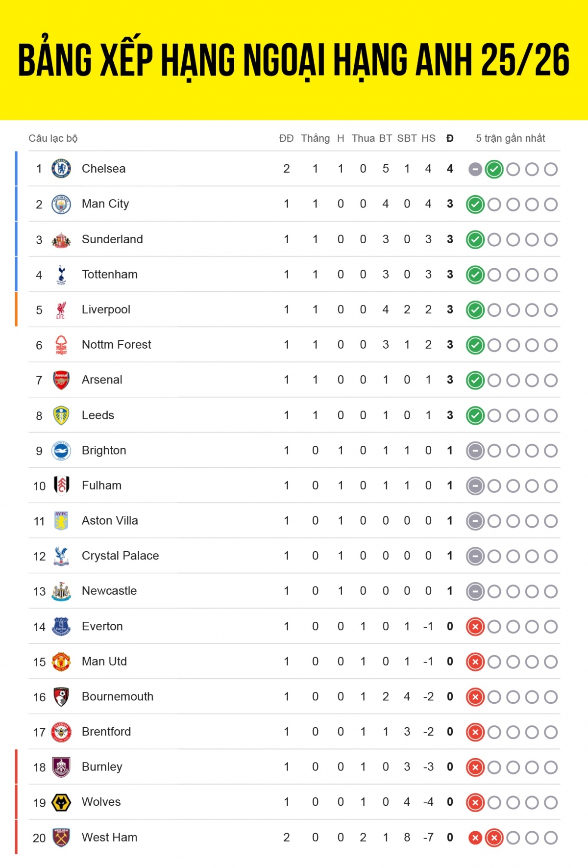This screenshot has width=588, height=868.
Task: Click the 'Câu lạc bộ' column header
Action: (53, 138)
